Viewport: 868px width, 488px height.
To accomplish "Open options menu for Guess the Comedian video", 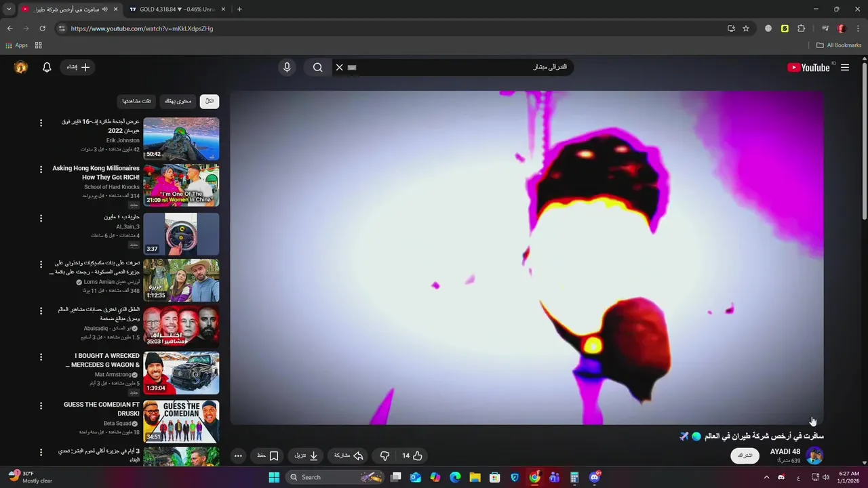I will point(41,405).
